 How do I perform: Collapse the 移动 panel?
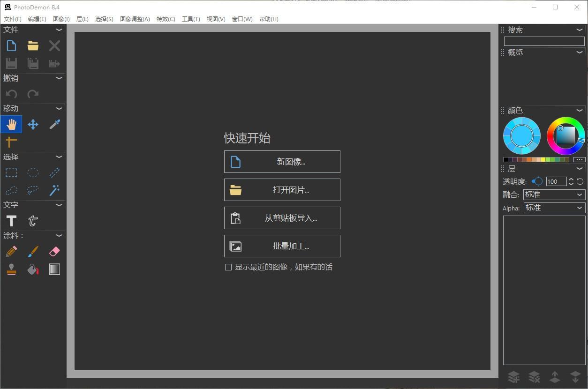[x=59, y=108]
